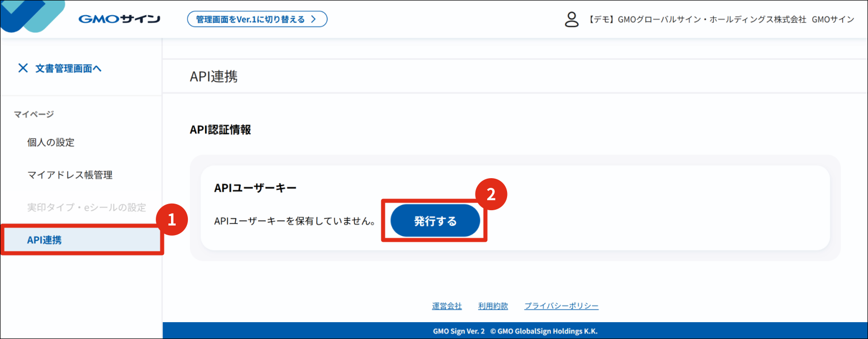The width and height of the screenshot is (868, 339).
Task: Open the プライバシーポリシー footer link
Action: 562,306
